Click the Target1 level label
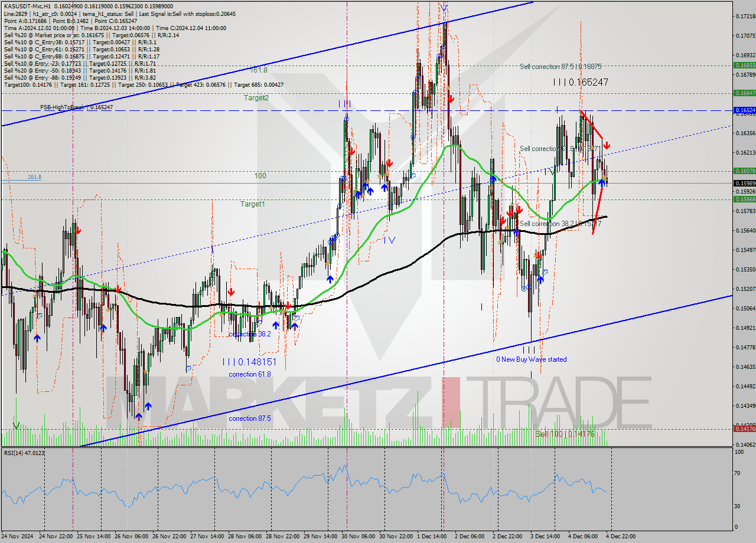756x543 pixels. click(253, 204)
